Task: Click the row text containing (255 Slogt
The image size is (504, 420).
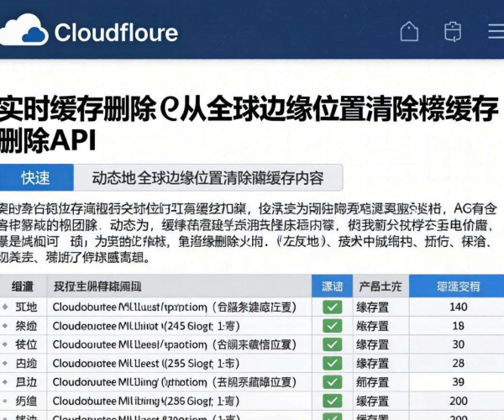Action: pyautogui.click(x=146, y=364)
